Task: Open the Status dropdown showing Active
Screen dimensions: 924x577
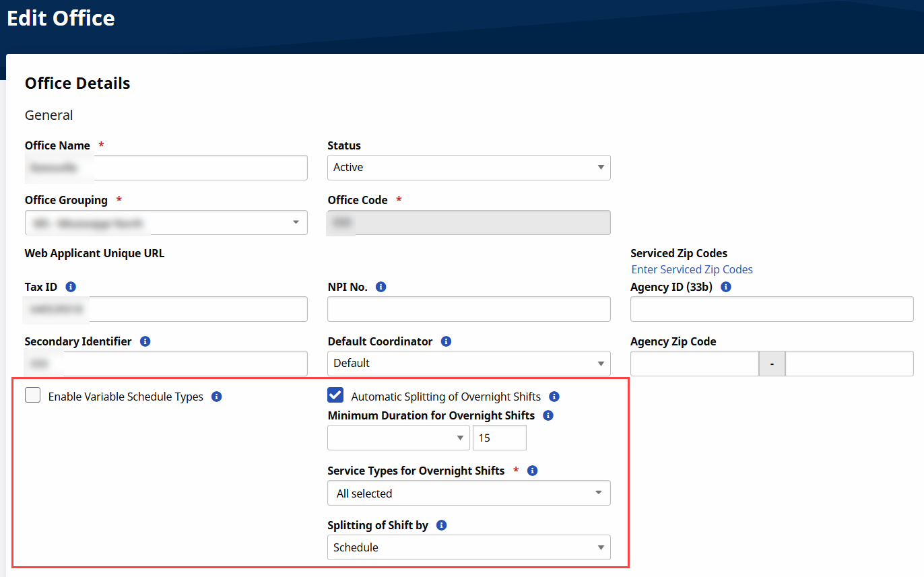Action: point(469,168)
